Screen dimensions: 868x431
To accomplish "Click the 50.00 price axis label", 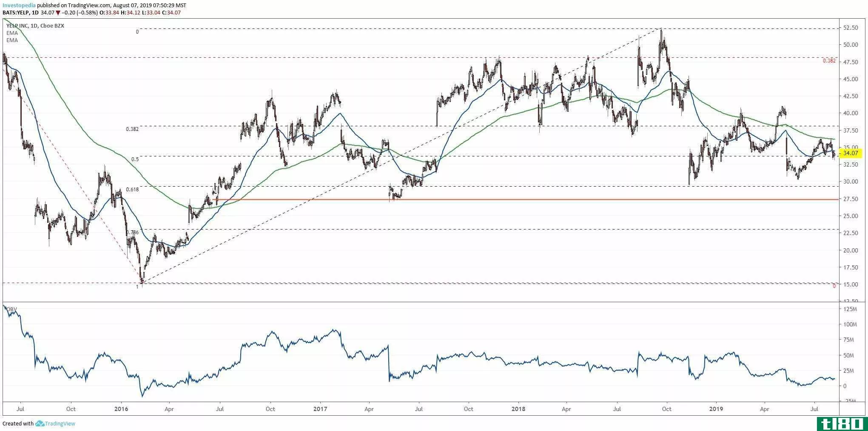I will tap(850, 45).
